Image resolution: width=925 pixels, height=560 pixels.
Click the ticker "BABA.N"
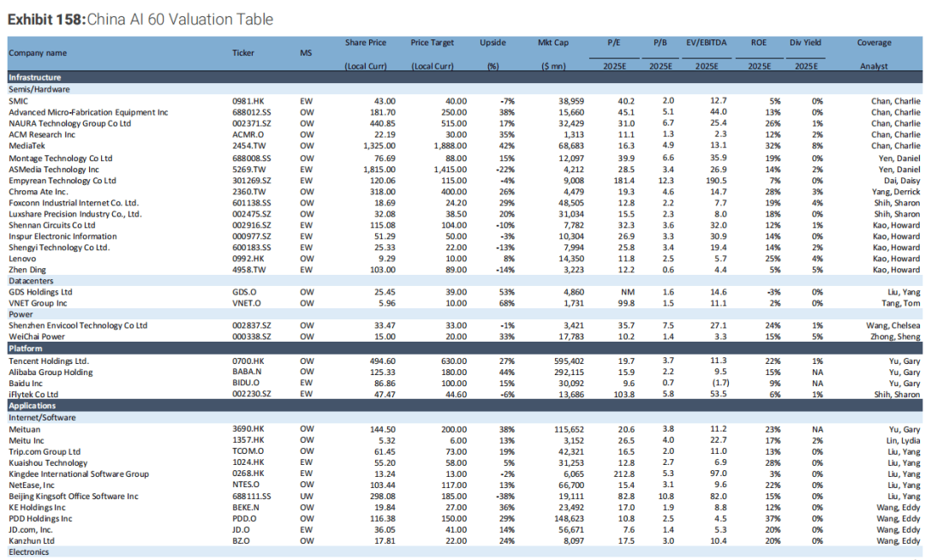[x=246, y=372]
